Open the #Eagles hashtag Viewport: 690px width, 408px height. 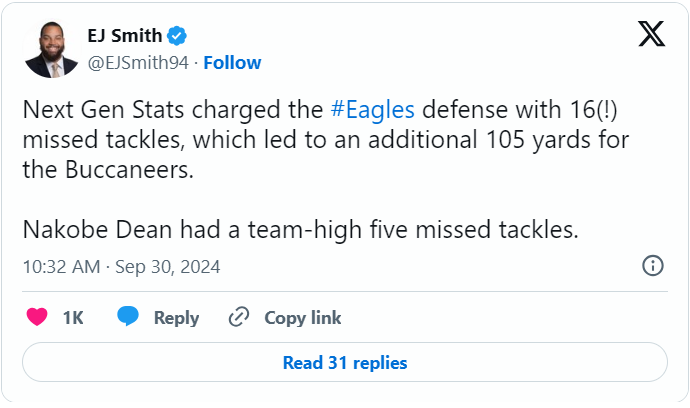pos(371,110)
